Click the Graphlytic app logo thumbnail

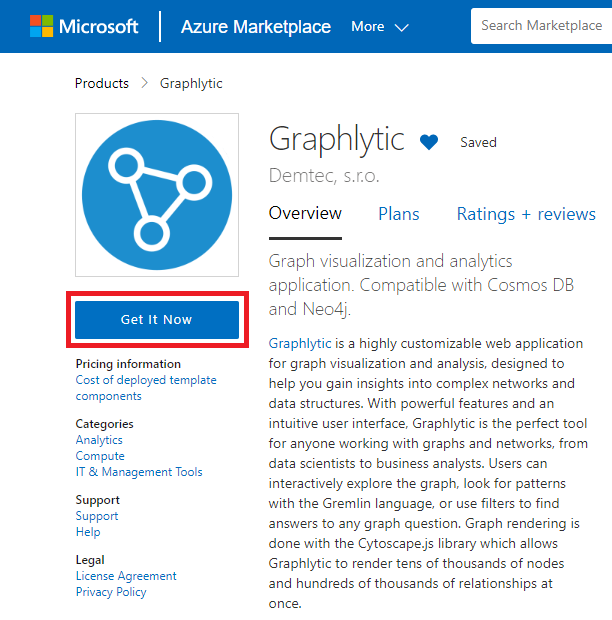(157, 195)
